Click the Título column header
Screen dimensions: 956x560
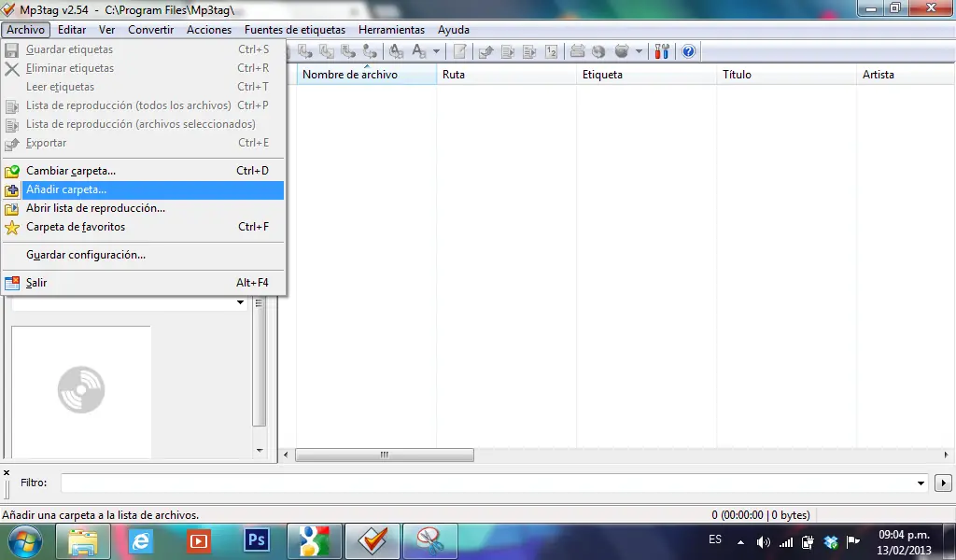786,75
